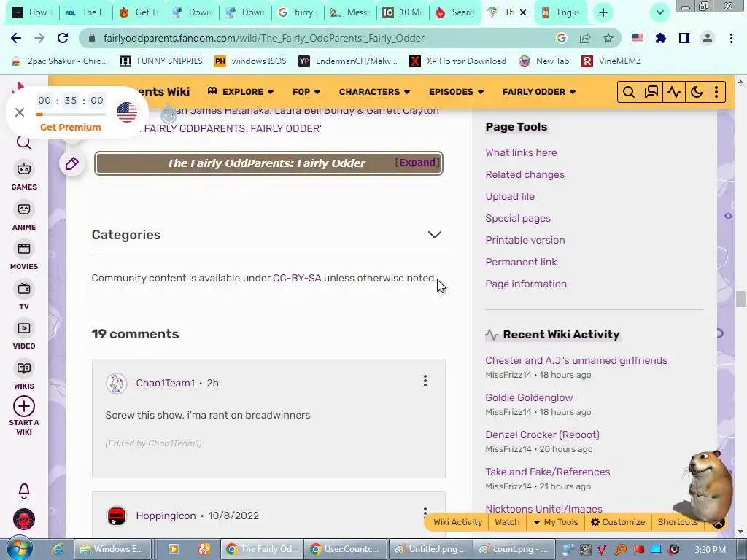Viewport: 747px width, 560px height.
Task: Open the wiki Discuss speech-bubble icon
Action: tap(651, 92)
